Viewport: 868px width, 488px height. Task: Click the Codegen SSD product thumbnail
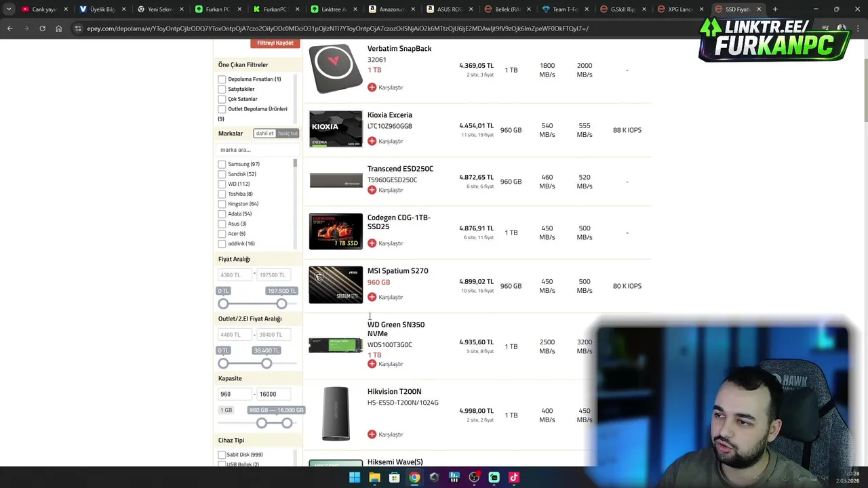coord(336,232)
